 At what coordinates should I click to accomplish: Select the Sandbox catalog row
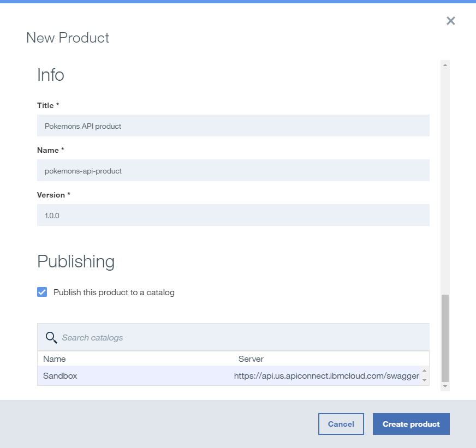point(60,376)
